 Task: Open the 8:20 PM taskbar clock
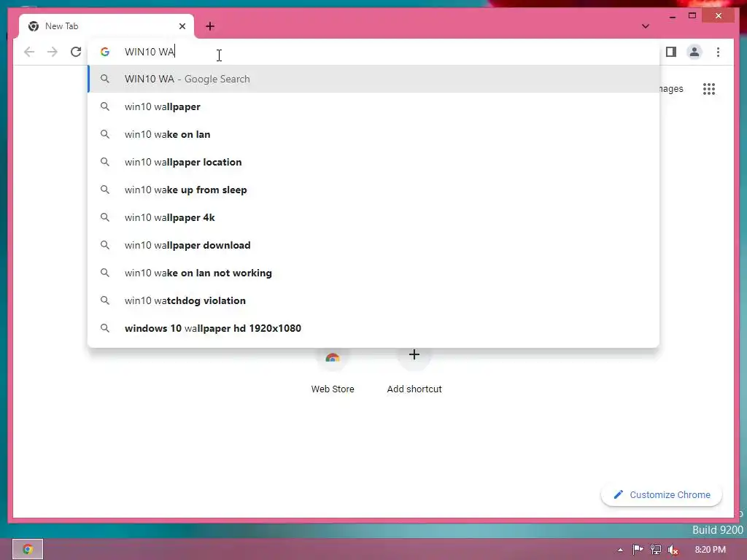point(711,550)
